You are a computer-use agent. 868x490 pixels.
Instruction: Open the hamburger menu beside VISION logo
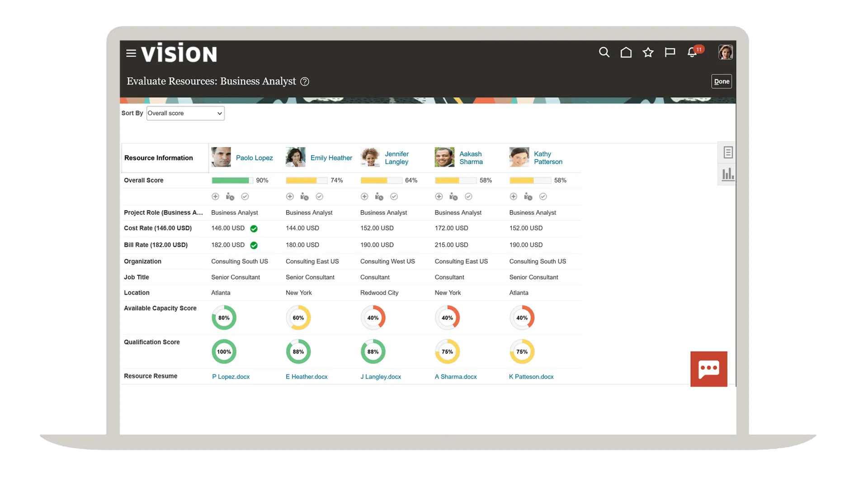[x=131, y=52]
